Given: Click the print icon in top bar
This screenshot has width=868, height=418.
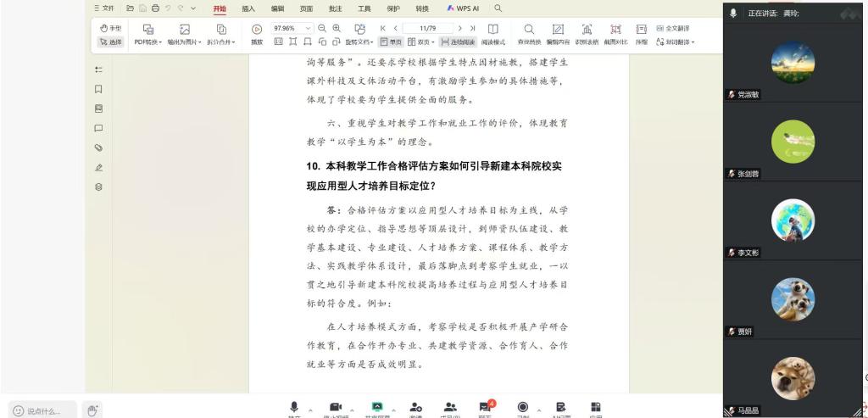Looking at the screenshot, I should click(155, 8).
